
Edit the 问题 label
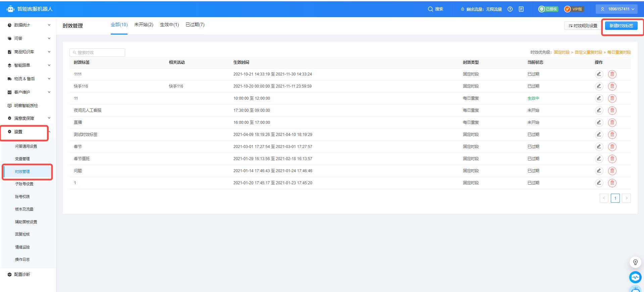point(599,171)
